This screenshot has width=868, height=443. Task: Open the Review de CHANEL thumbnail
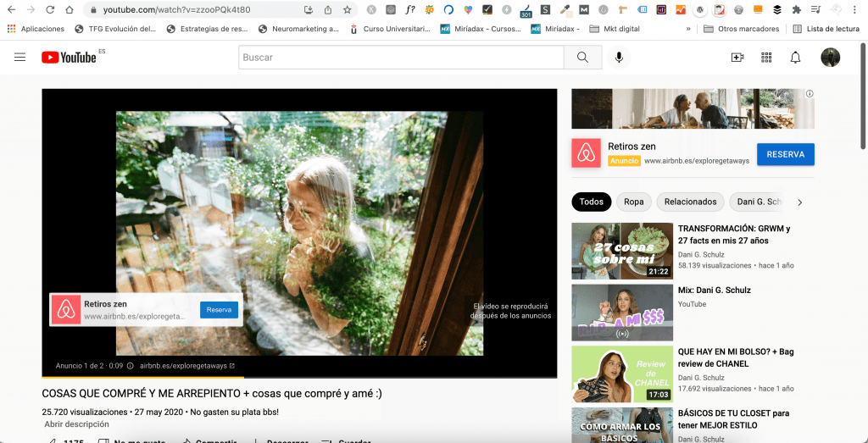[x=622, y=374]
